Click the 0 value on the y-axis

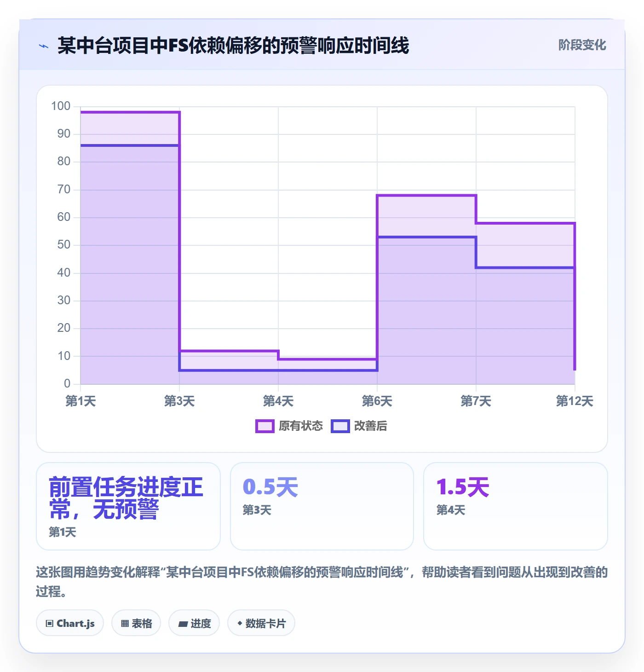(x=67, y=383)
